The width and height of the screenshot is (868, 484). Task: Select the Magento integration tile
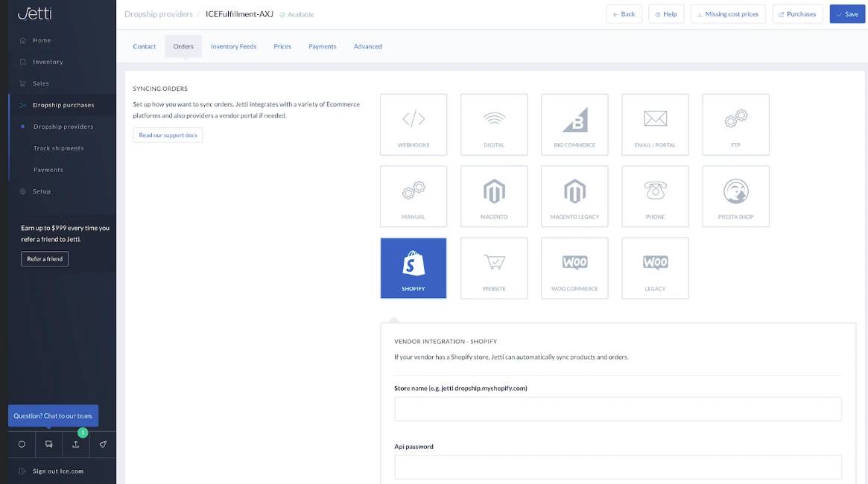pos(494,197)
